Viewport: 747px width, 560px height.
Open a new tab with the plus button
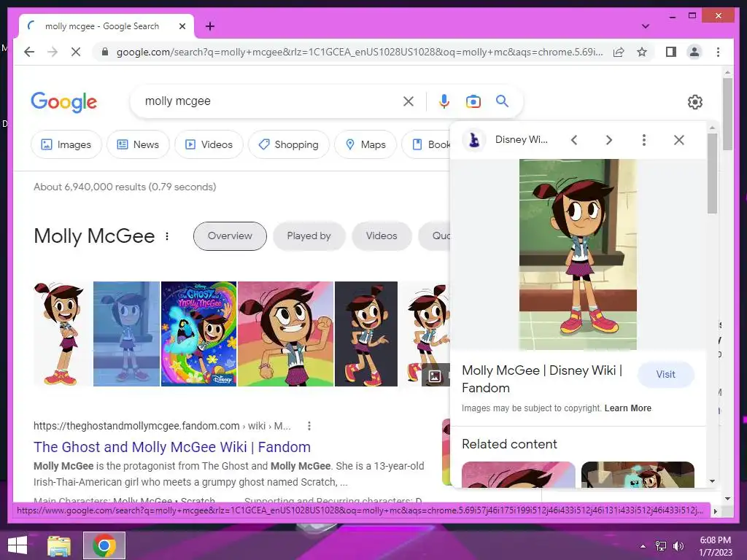tap(209, 26)
